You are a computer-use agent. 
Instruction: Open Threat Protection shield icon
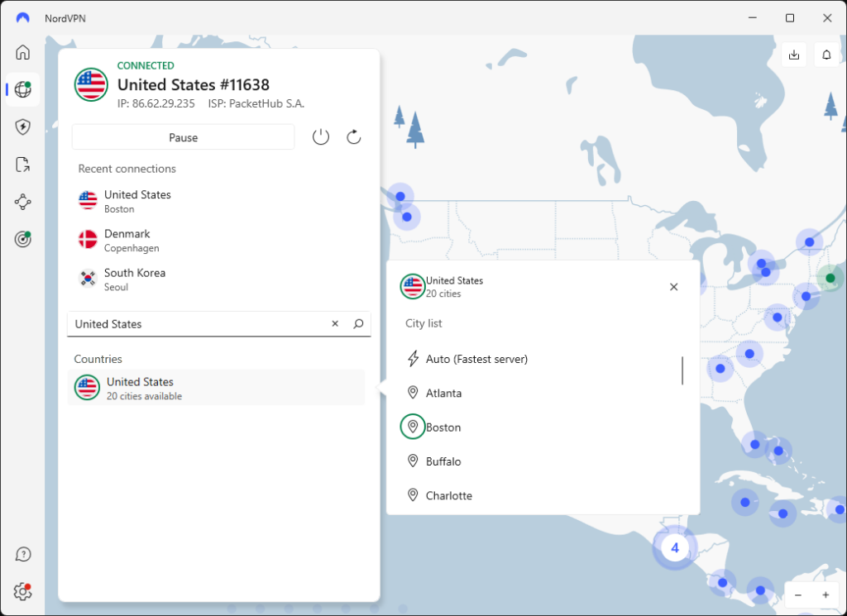[x=22, y=127]
